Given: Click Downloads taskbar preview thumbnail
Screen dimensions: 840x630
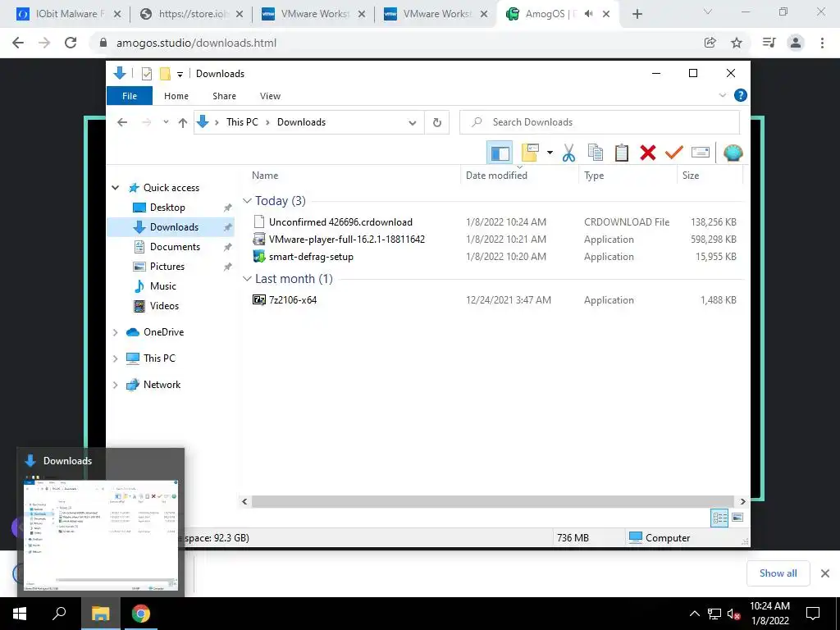Looking at the screenshot, I should click(x=101, y=535).
